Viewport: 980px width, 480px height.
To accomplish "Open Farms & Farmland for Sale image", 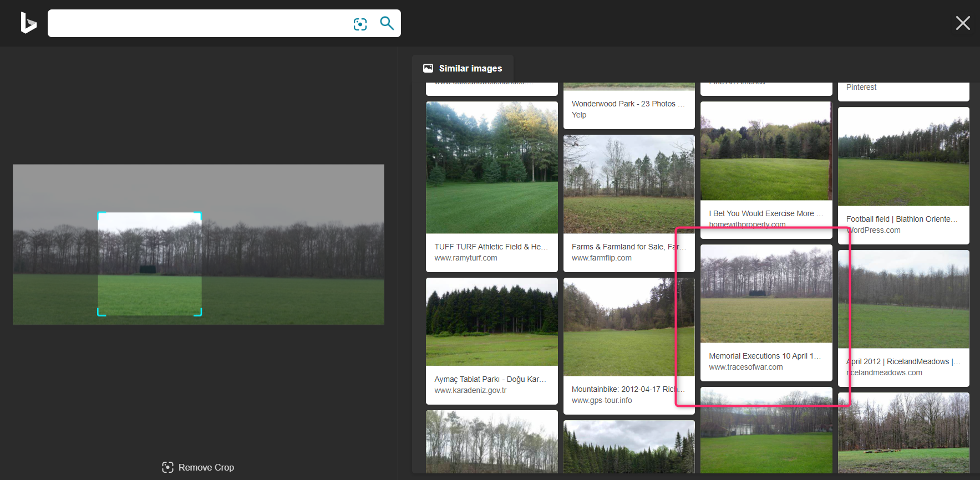I will [628, 184].
